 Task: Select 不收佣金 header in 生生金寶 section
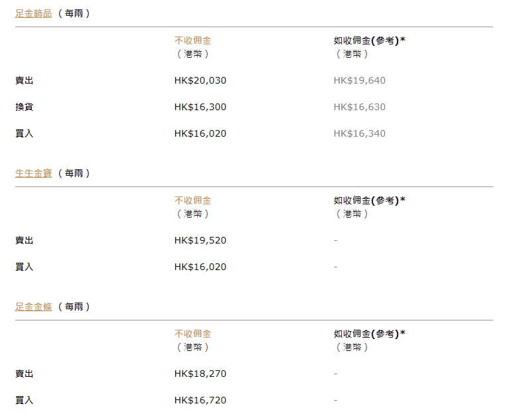coord(193,200)
